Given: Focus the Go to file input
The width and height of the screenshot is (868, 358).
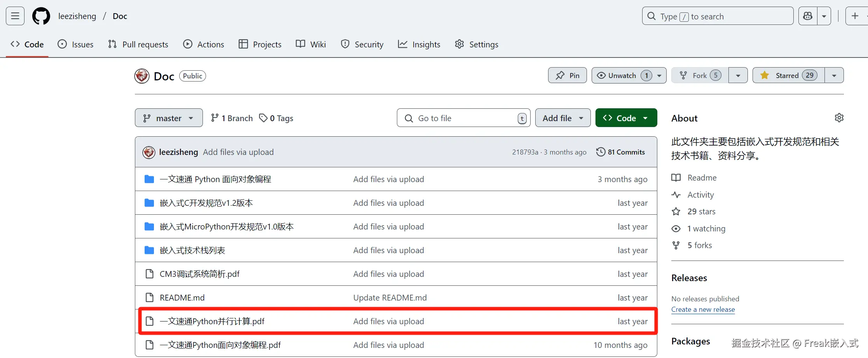Looking at the screenshot, I should point(463,118).
